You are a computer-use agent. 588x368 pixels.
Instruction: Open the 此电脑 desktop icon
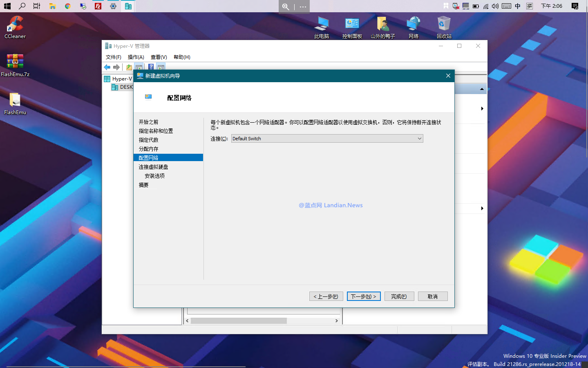[322, 27]
